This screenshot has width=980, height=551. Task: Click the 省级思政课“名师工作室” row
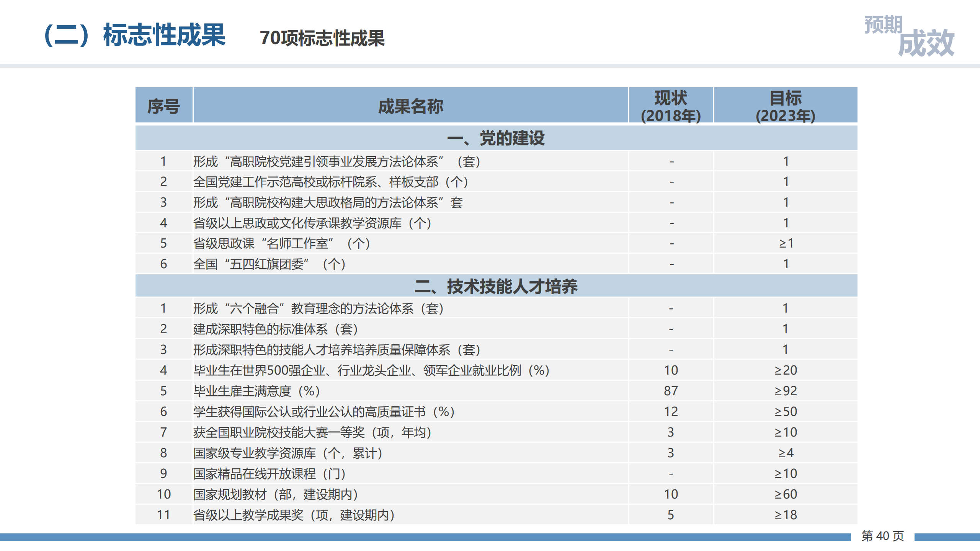[x=281, y=243]
